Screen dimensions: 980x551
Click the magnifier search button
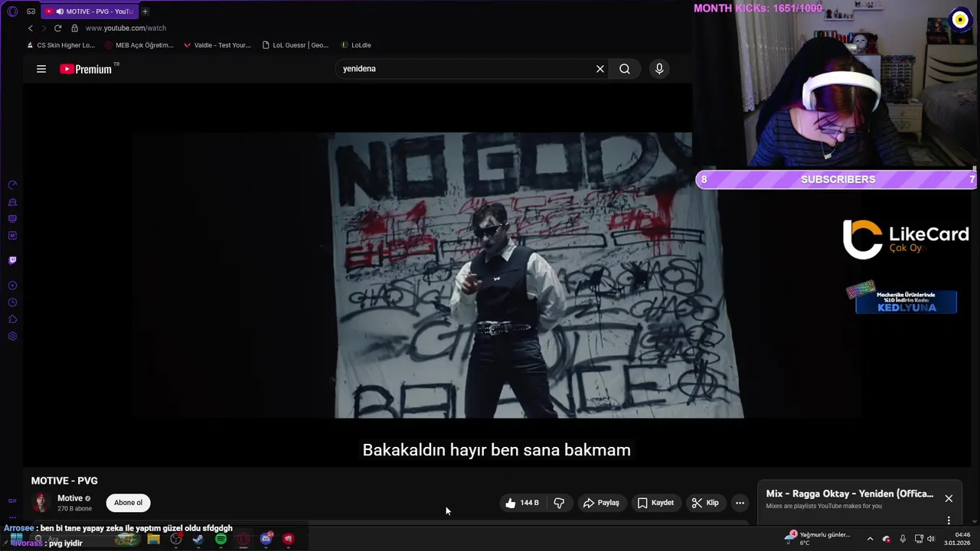[x=625, y=69]
